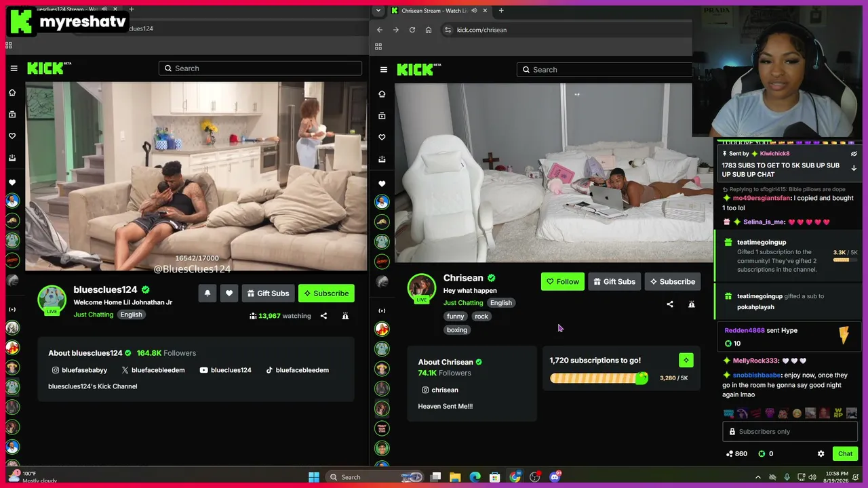The image size is (868, 488).
Task: Open Microsoft Edge from taskbar
Action: [x=475, y=476]
